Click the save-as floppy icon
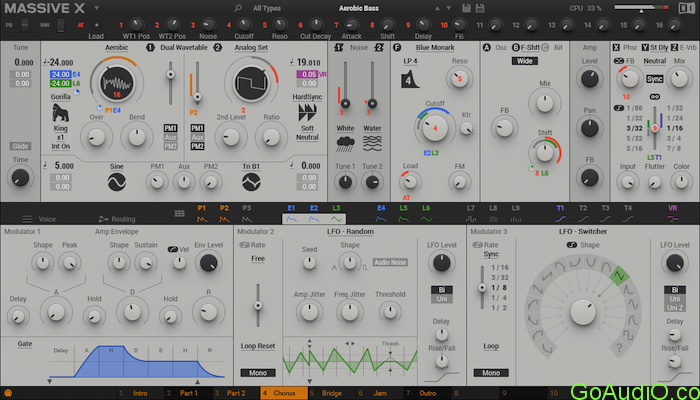The image size is (700, 400). [480, 8]
